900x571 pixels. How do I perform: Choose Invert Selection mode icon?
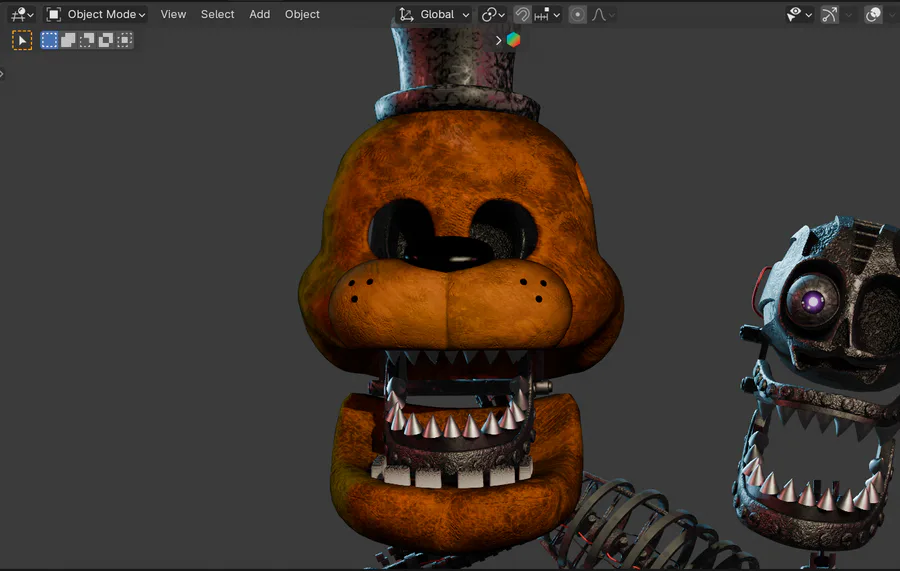point(106,40)
